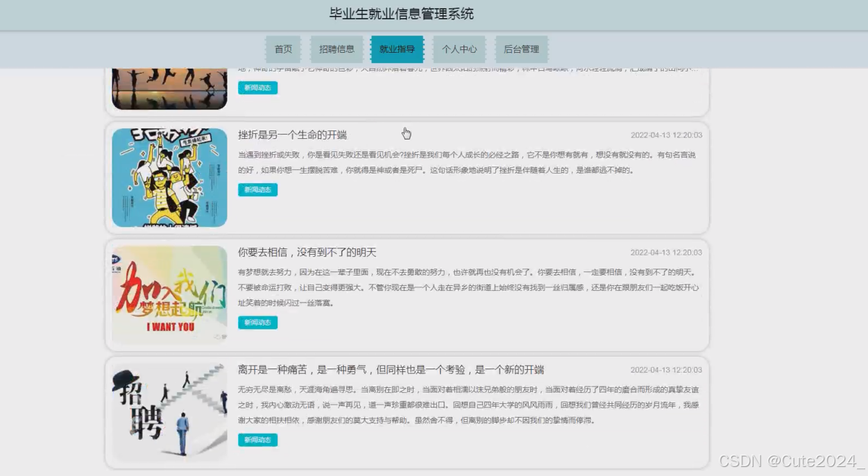
Task: Click the 新闻动态 tag under 你要去相信 article
Action: click(x=257, y=322)
